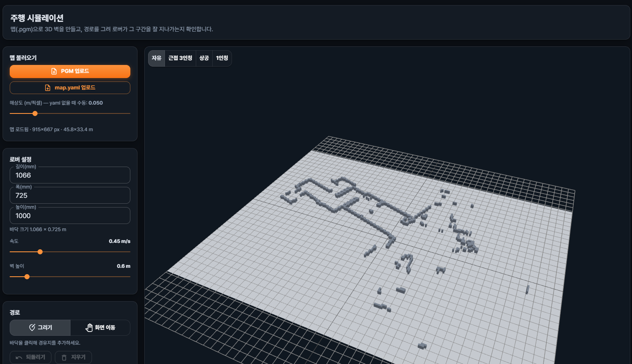This screenshot has height=364, width=632.
Task: Click the 0.6 m wall height value
Action: point(124,266)
